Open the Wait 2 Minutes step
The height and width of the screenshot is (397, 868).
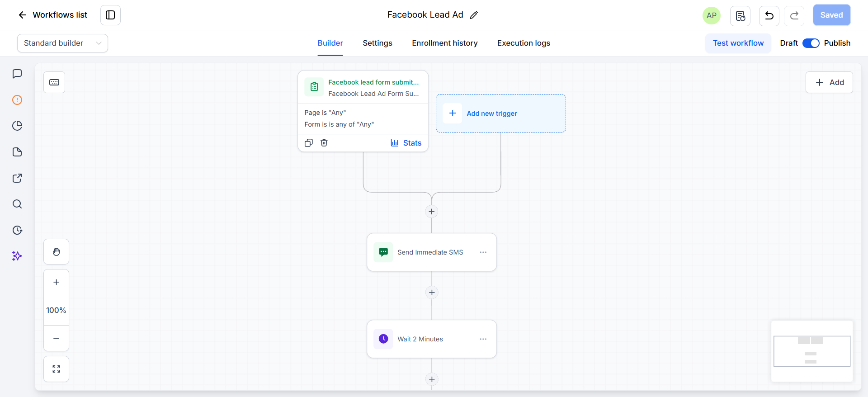pyautogui.click(x=432, y=339)
